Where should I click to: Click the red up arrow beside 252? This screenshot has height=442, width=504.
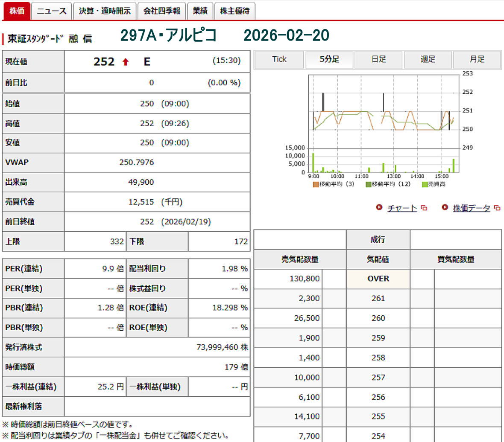(x=125, y=62)
